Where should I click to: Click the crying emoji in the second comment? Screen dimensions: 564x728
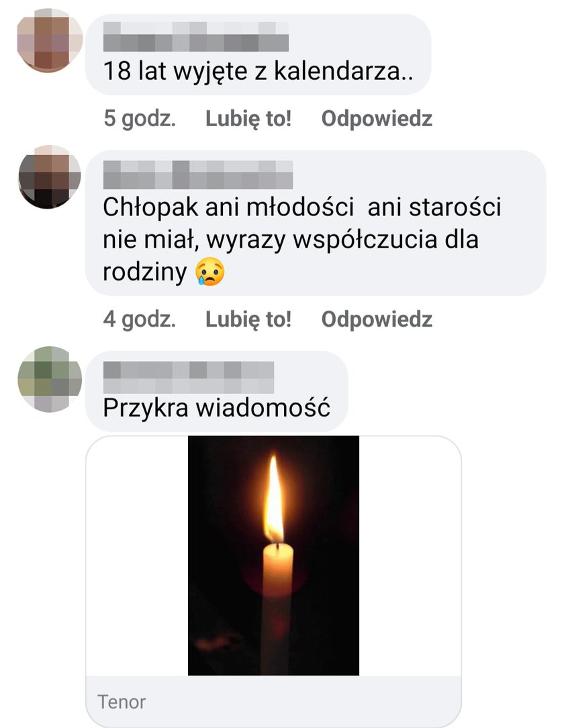(210, 271)
